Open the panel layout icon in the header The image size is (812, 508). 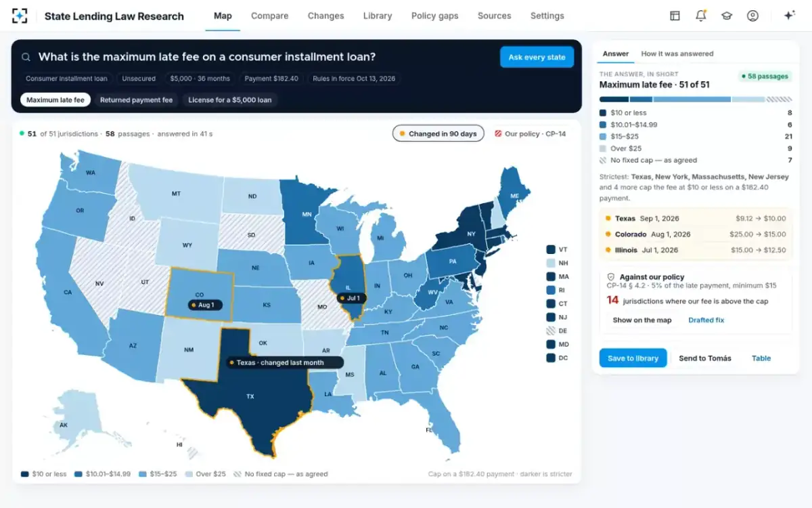(675, 16)
